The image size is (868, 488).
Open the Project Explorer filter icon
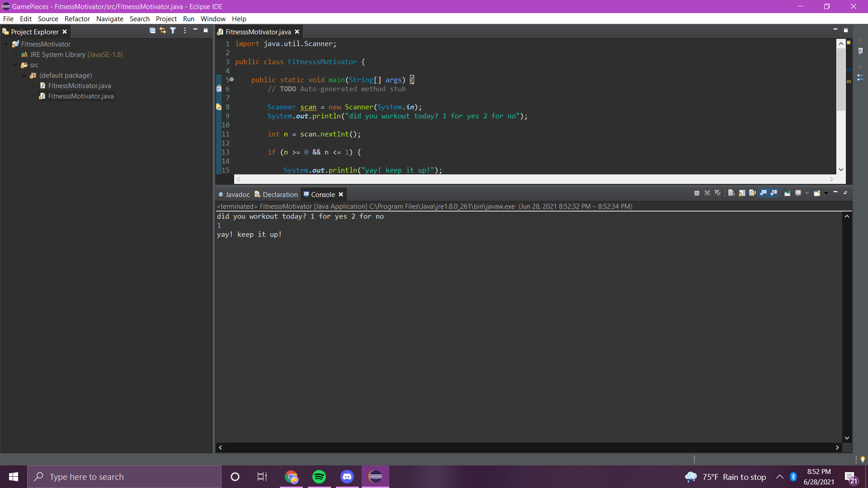[x=173, y=31]
